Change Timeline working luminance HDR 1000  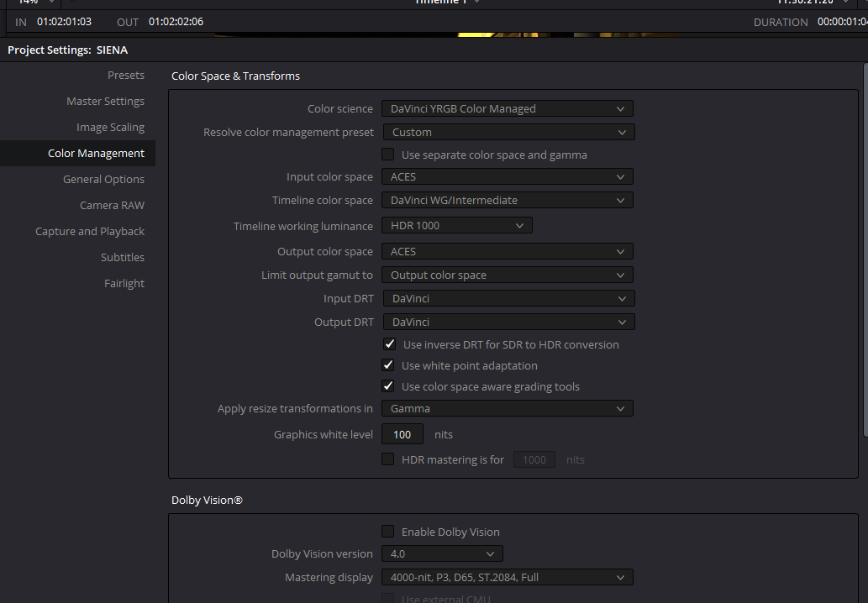[x=456, y=225]
